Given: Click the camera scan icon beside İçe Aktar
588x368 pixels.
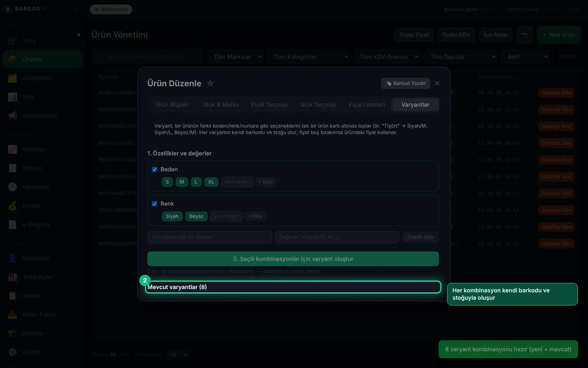Looking at the screenshot, I should coord(525,35).
